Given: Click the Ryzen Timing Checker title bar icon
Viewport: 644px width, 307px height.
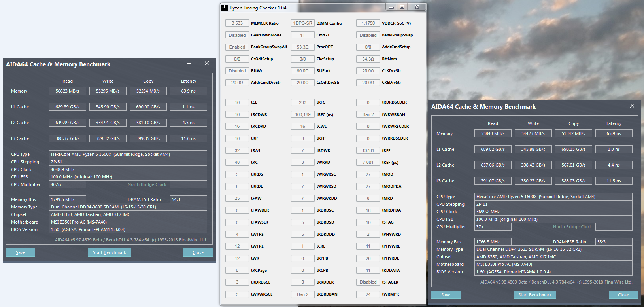Looking at the screenshot, I should coord(225,8).
